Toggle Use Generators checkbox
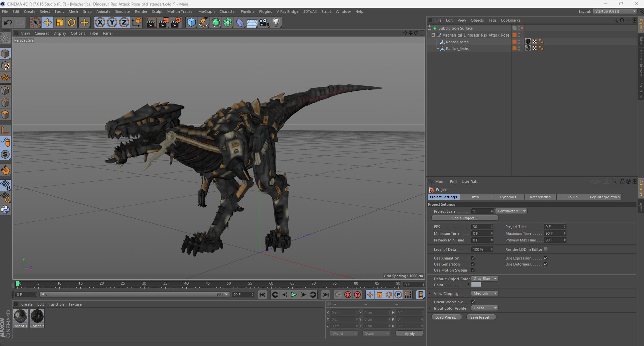Image resolution: width=644 pixels, height=346 pixels. click(x=473, y=264)
